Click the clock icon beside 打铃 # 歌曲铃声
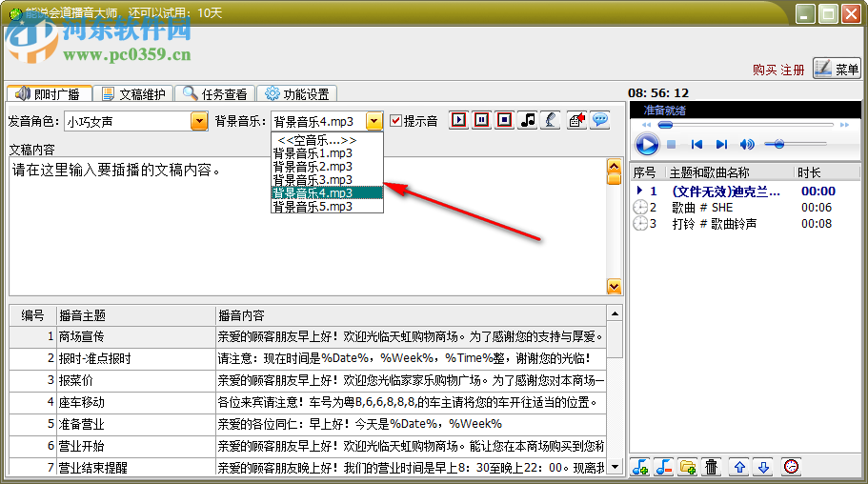The image size is (868, 484). coord(640,223)
